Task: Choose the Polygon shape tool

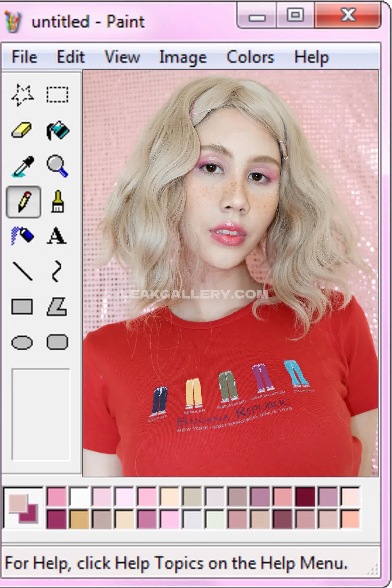Action: point(57,307)
